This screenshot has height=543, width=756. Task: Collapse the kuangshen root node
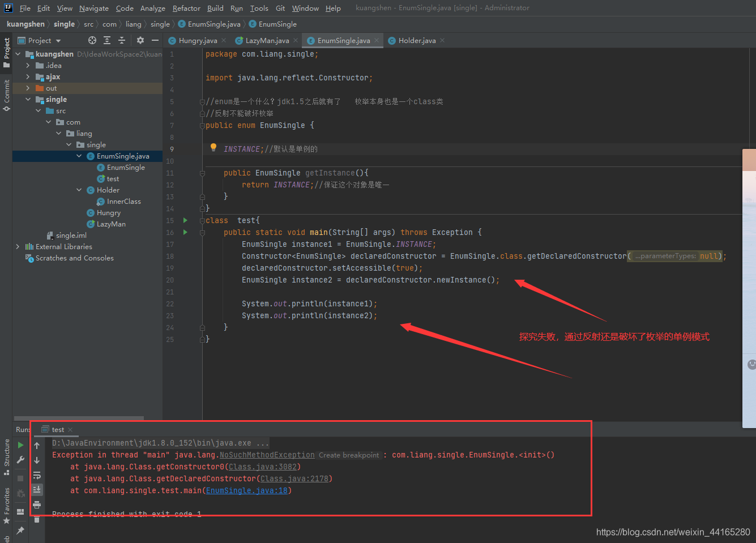(18, 54)
